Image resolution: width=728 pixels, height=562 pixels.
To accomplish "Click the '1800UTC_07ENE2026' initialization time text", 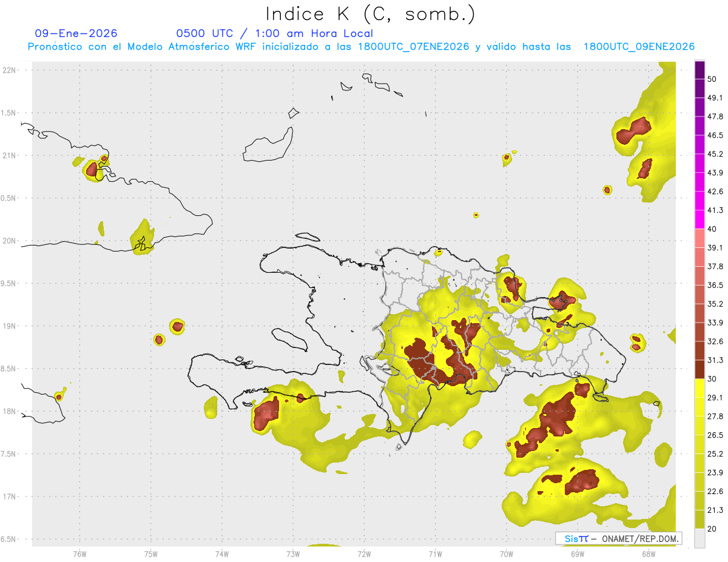I will coord(414,47).
